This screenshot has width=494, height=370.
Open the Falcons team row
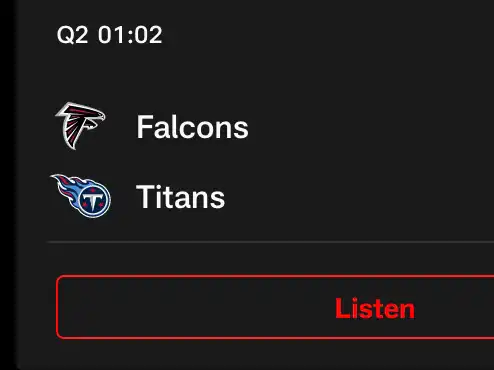(x=272, y=127)
